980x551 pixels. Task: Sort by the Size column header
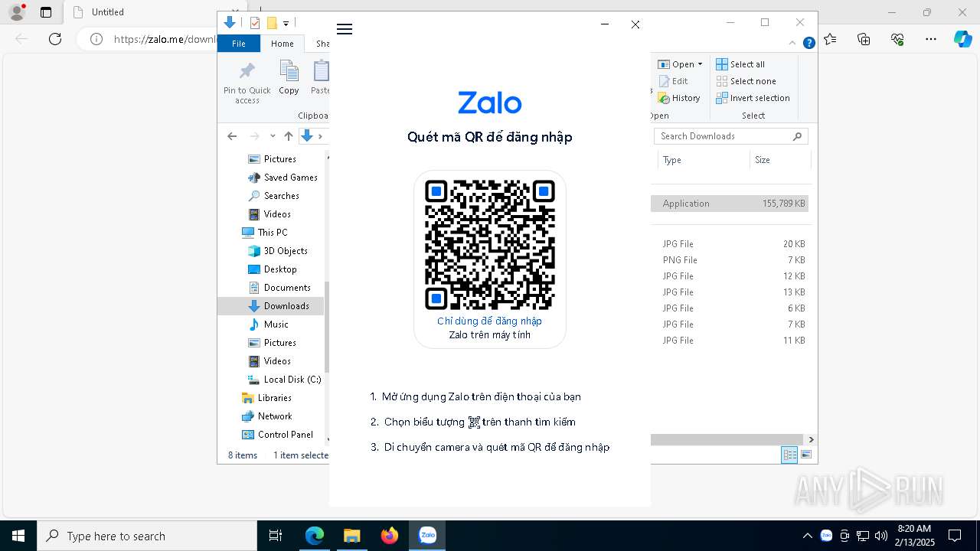pyautogui.click(x=779, y=160)
